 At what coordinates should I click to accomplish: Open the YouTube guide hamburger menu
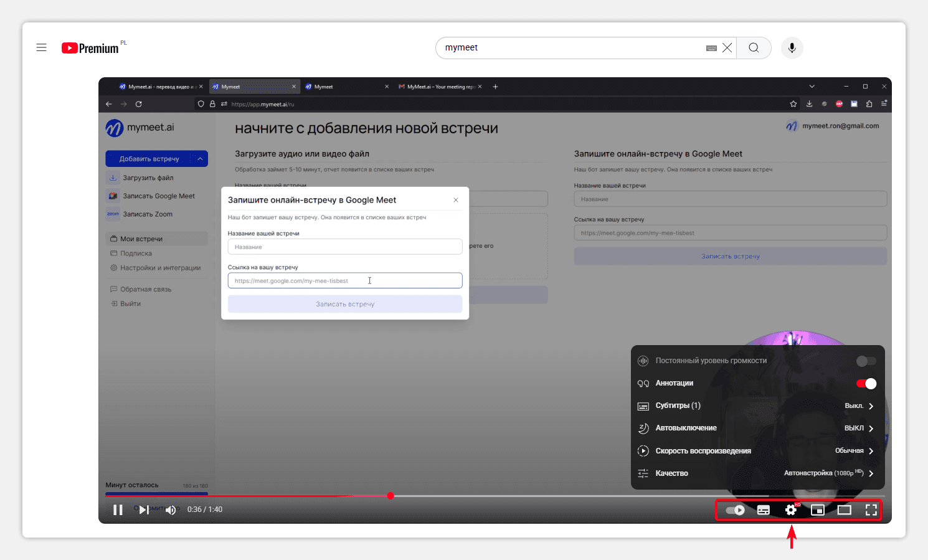point(42,48)
